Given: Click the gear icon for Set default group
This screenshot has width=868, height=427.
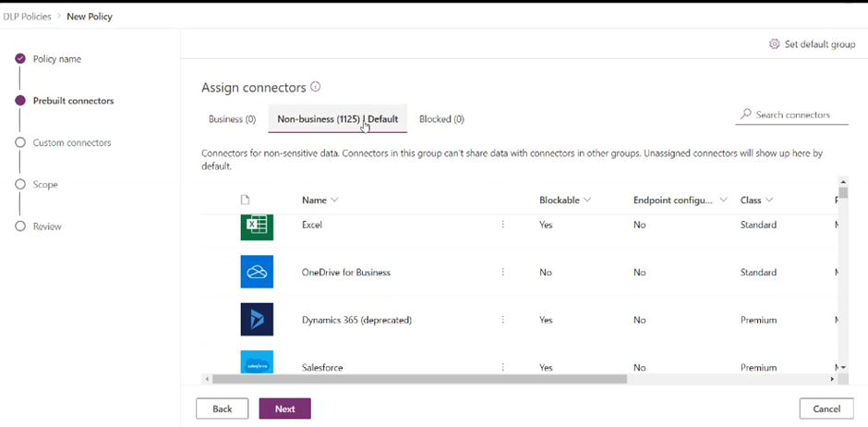Looking at the screenshot, I should (x=775, y=44).
